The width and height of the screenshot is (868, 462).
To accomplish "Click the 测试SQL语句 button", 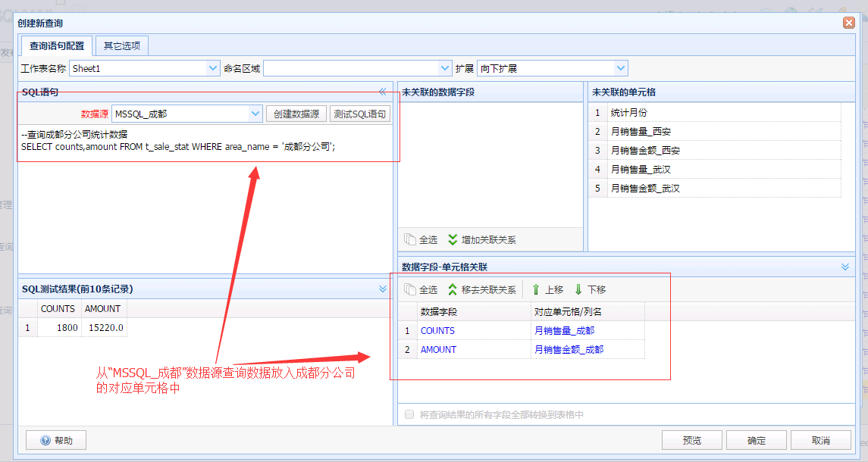I will [360, 114].
